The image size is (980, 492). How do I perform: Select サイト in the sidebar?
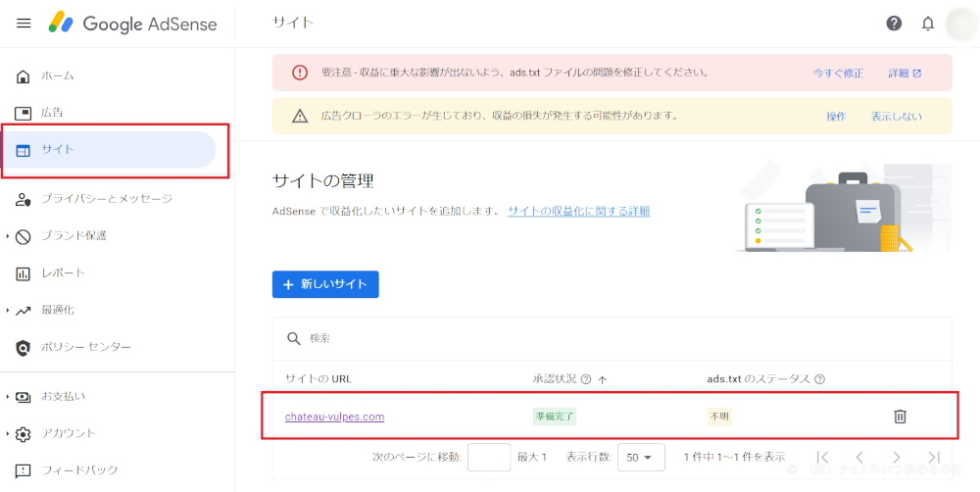click(x=108, y=150)
